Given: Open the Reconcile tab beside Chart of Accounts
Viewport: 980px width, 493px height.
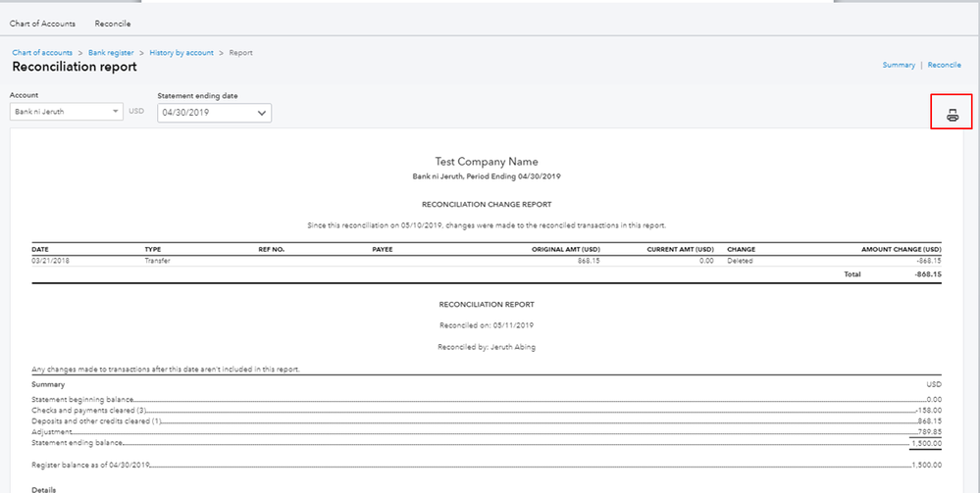Looking at the screenshot, I should 113,24.
